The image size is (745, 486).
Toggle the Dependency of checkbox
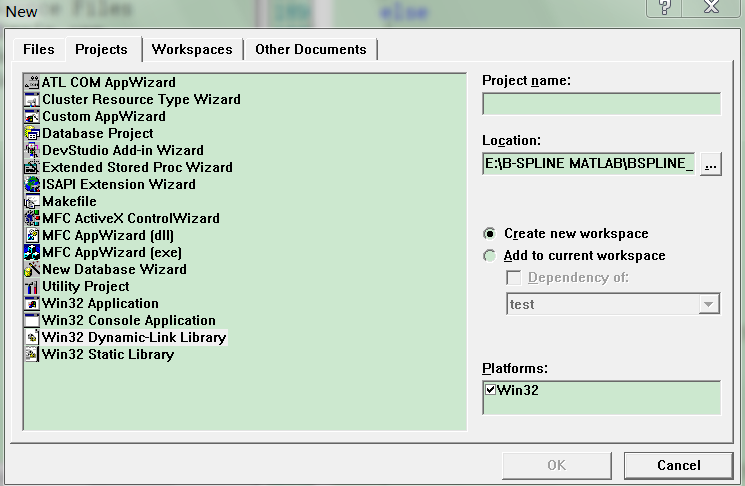tap(514, 277)
